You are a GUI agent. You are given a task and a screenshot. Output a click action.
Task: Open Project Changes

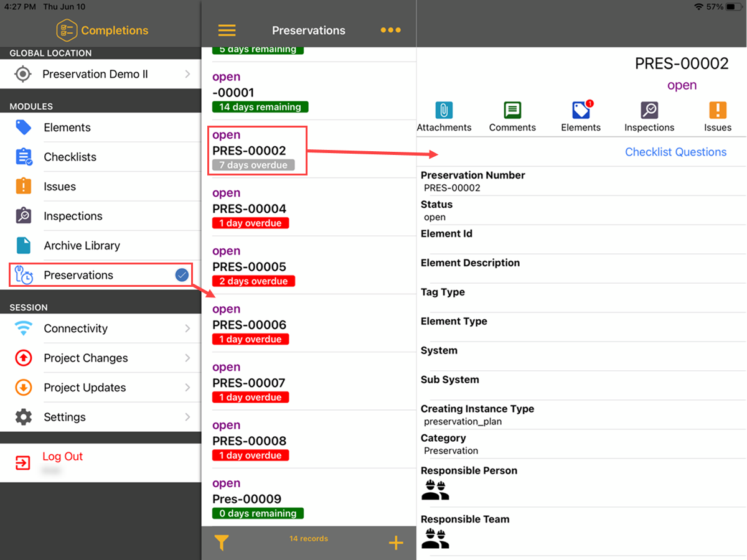coord(100,358)
